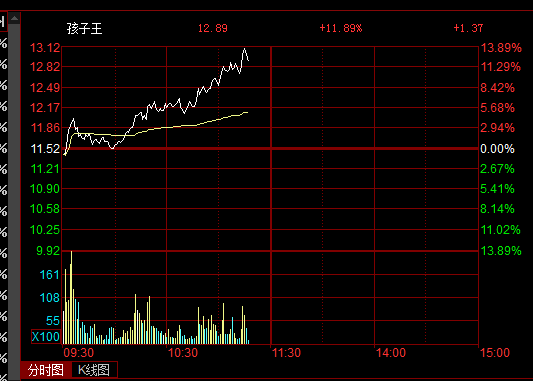Click the X100 volume unit label
The width and height of the screenshot is (533, 381).
point(46,336)
